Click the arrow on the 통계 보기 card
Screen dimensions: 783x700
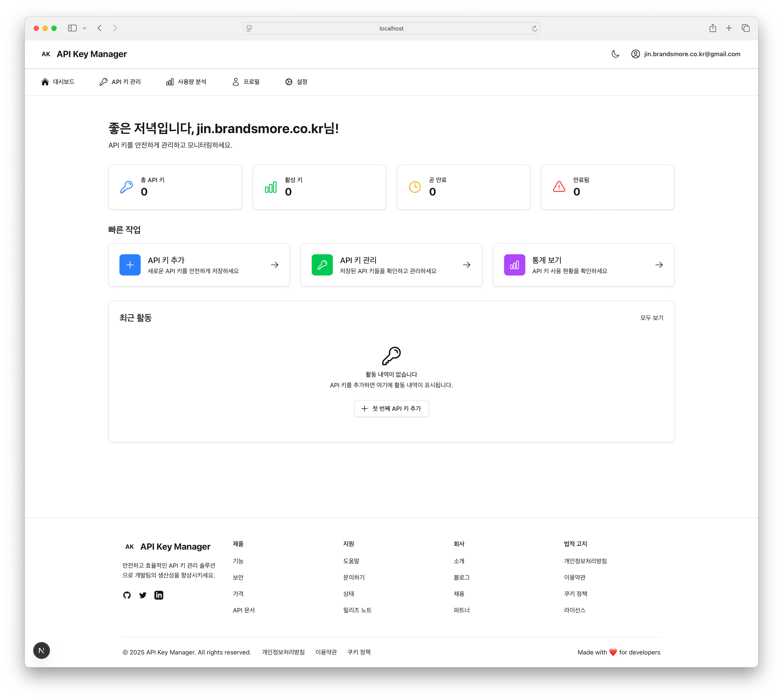(x=659, y=265)
